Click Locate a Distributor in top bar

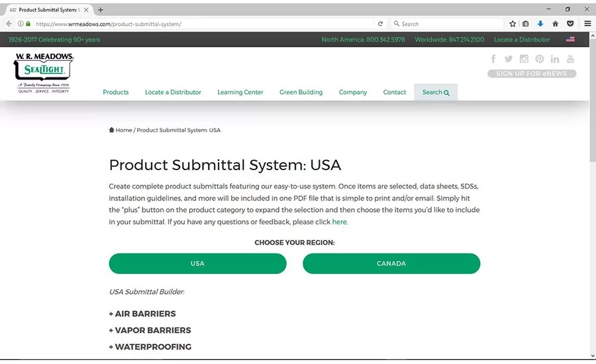coord(522,40)
